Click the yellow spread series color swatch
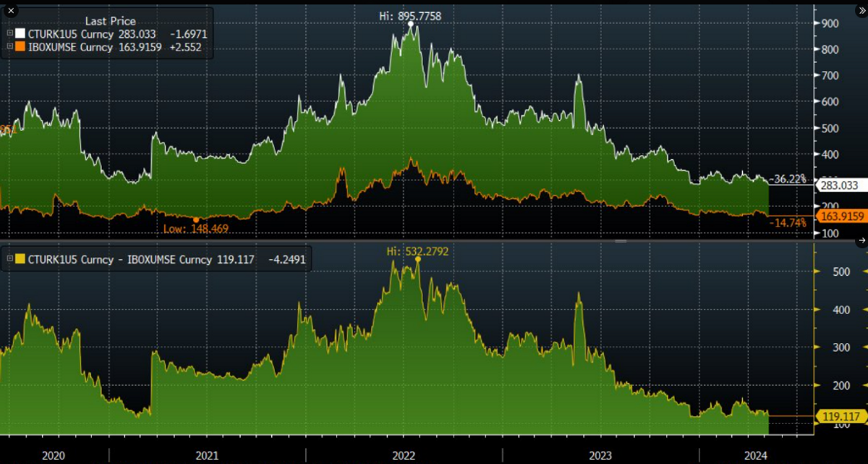 [20, 260]
